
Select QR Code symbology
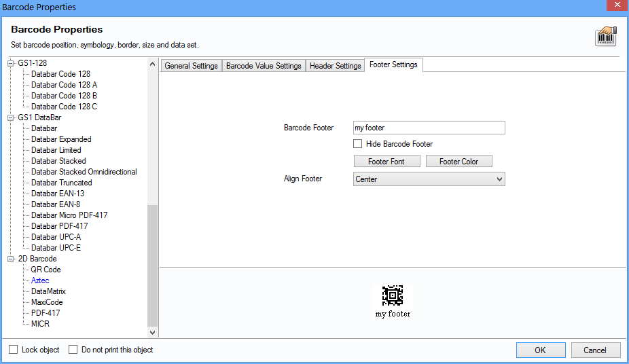click(x=46, y=270)
